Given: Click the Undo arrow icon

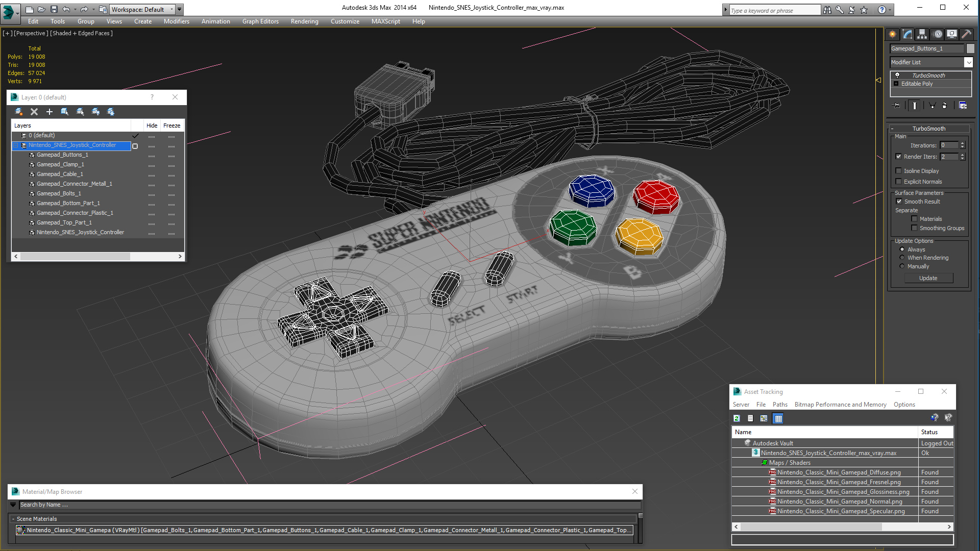Looking at the screenshot, I should coord(66,9).
